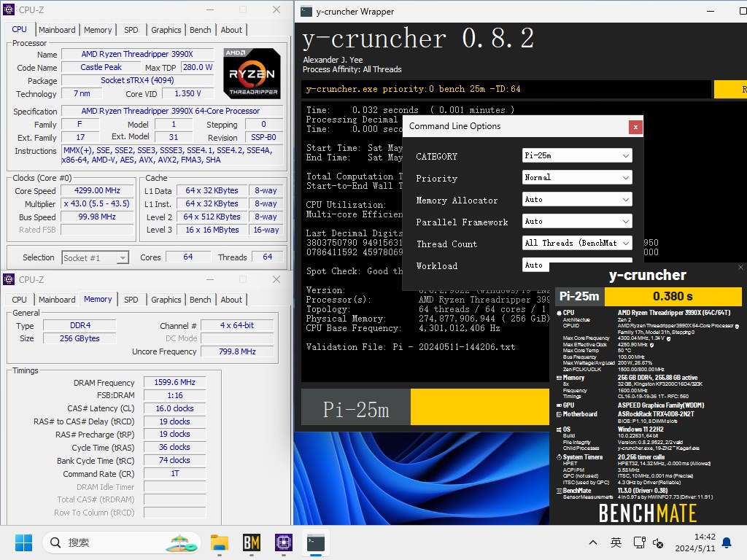Screen dimensions: 747x560
Task: Select CPU tab in the Memory CPU-Z window
Action: pyautogui.click(x=20, y=300)
